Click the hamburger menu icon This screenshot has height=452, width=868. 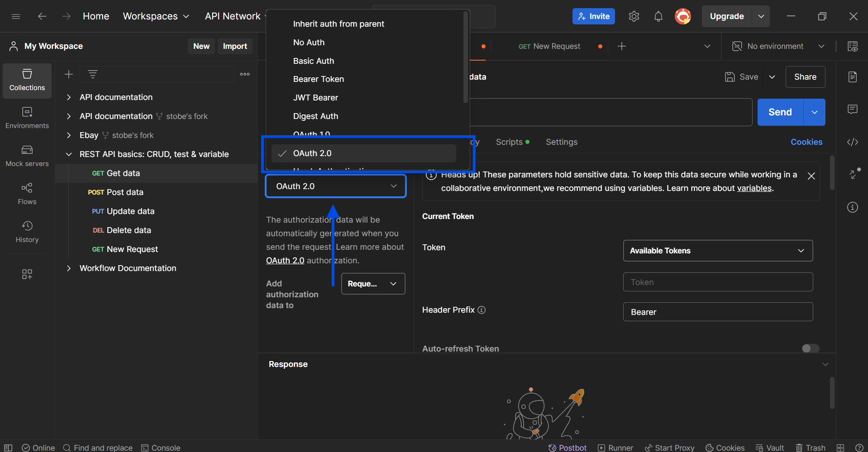pos(16,16)
